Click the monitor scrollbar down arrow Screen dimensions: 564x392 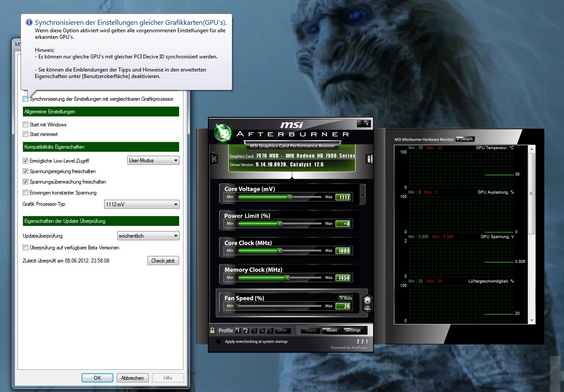(x=531, y=320)
